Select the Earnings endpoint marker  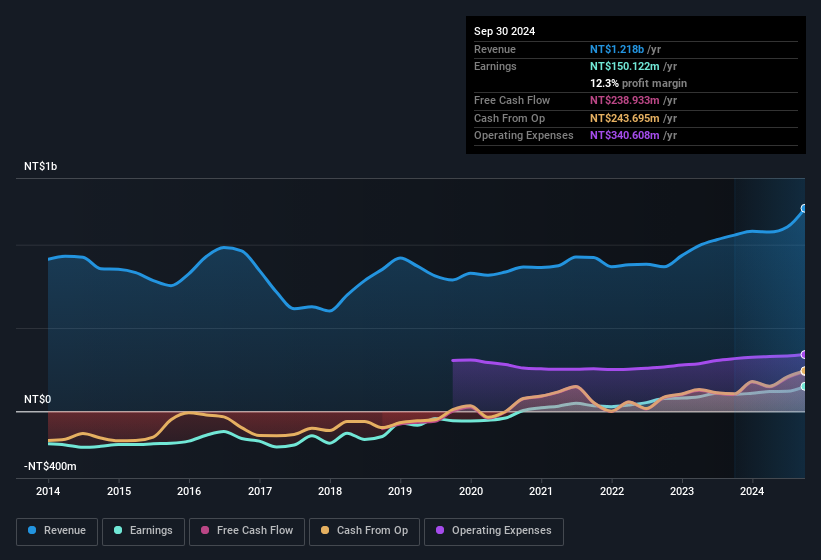pyautogui.click(x=804, y=386)
